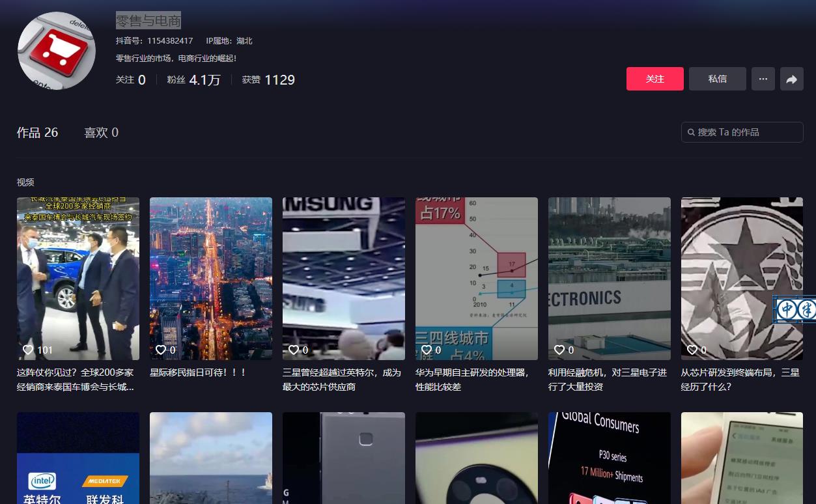Open the Intel and MediaTek video thumbnail

tap(78, 458)
